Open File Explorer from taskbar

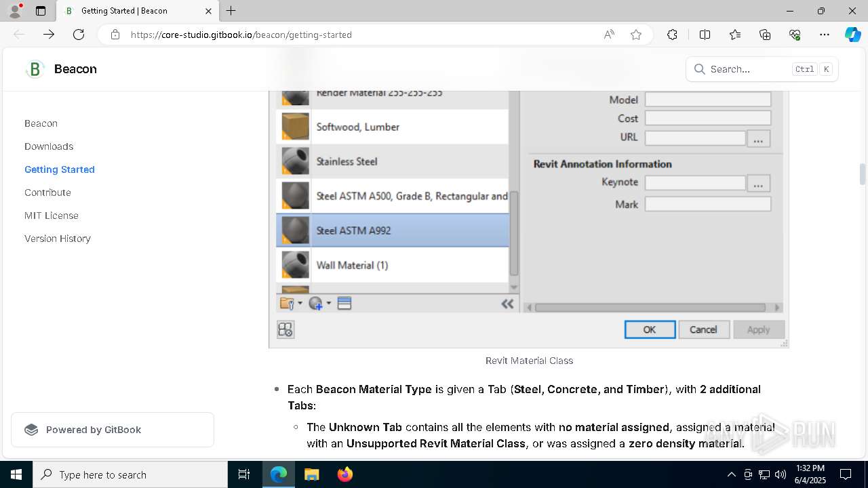pos(311,474)
